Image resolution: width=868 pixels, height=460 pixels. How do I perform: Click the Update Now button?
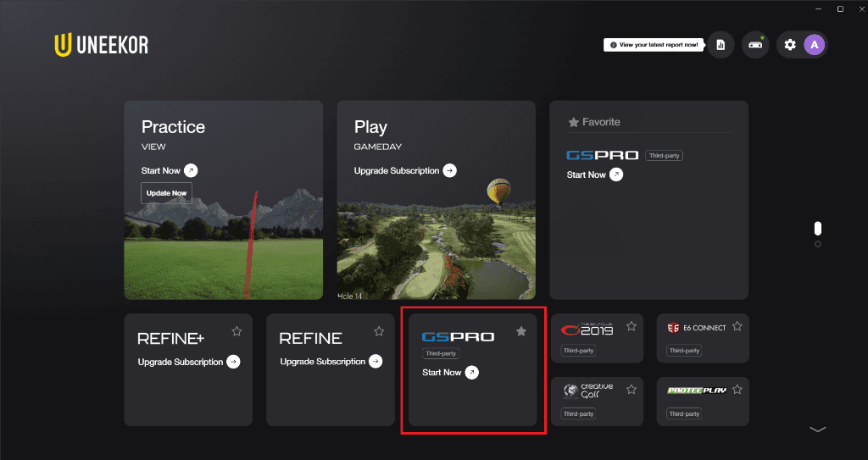click(x=167, y=193)
